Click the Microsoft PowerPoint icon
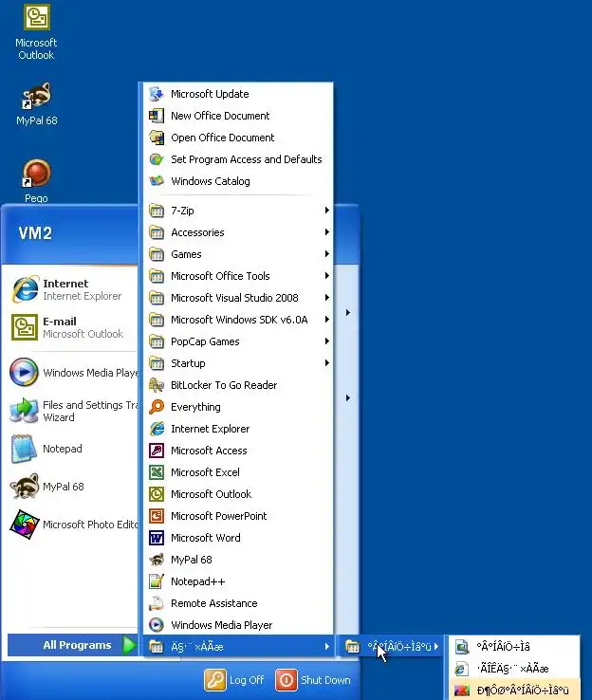Image resolution: width=592 pixels, height=700 pixels. pyautogui.click(x=157, y=516)
